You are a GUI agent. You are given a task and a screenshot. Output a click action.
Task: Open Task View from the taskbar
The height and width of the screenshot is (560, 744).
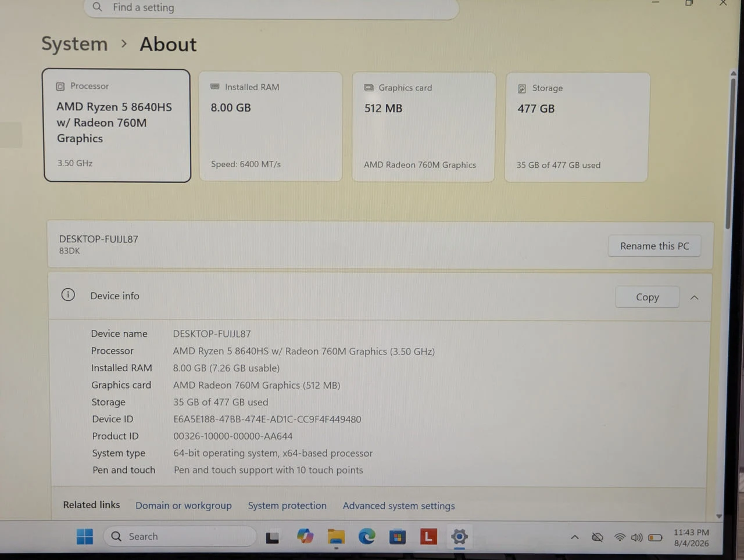[272, 537]
